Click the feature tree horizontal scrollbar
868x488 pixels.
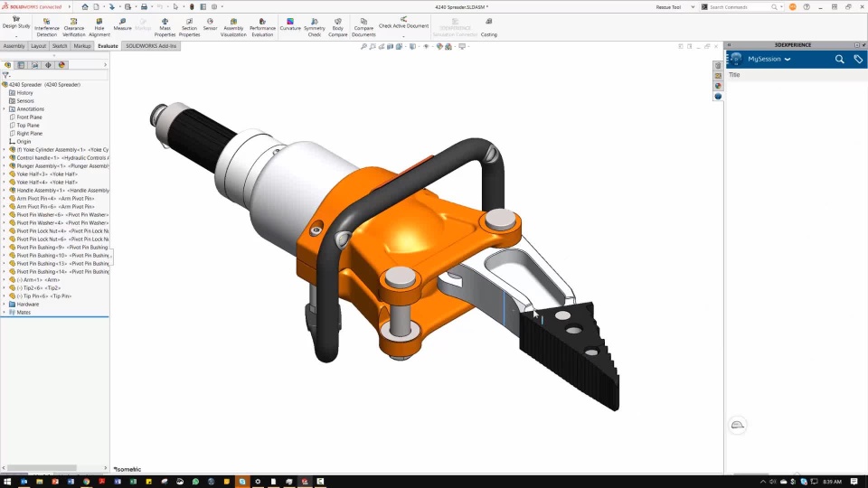(x=42, y=468)
